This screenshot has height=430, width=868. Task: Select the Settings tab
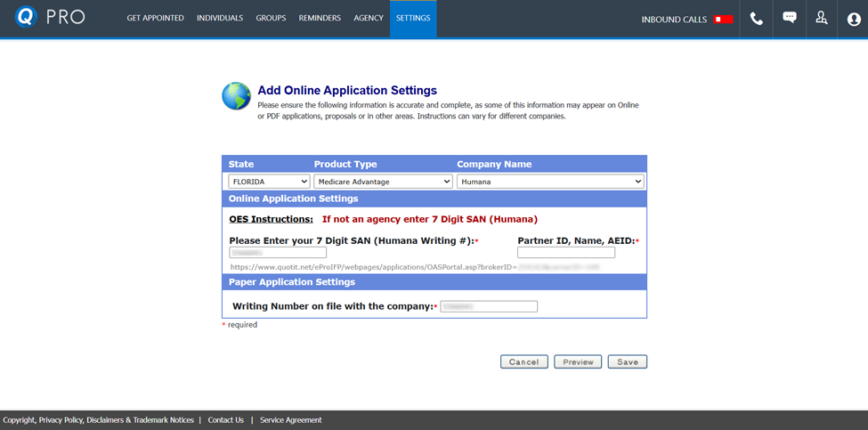click(x=413, y=19)
